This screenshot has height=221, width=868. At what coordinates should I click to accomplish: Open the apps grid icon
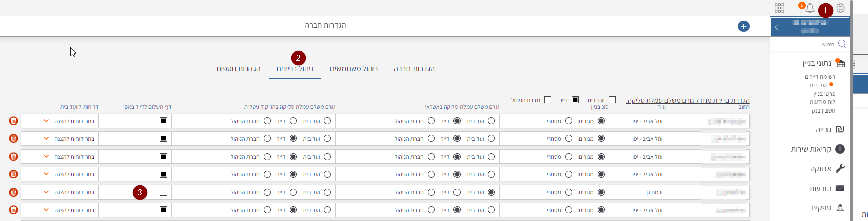[780, 8]
